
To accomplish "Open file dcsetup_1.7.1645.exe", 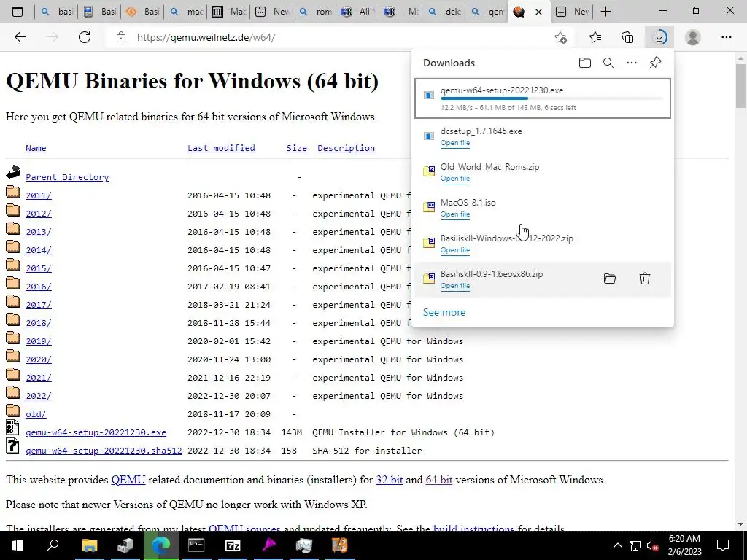I will [455, 143].
